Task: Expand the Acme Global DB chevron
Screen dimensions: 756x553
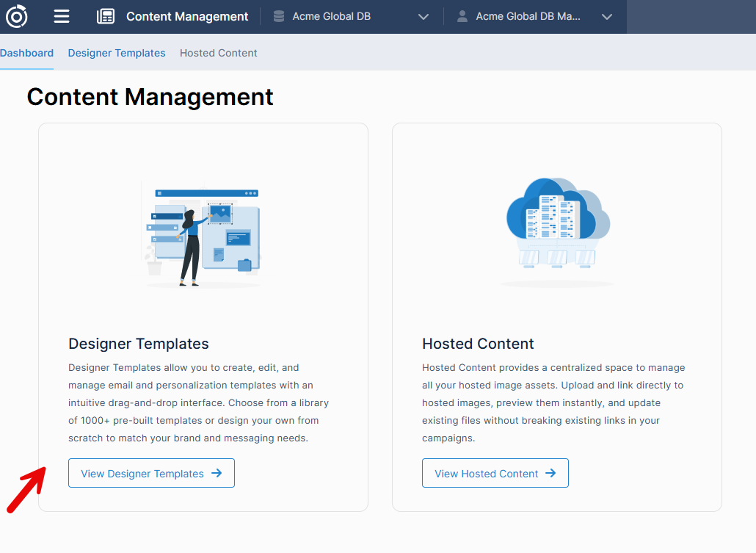Action: (424, 17)
